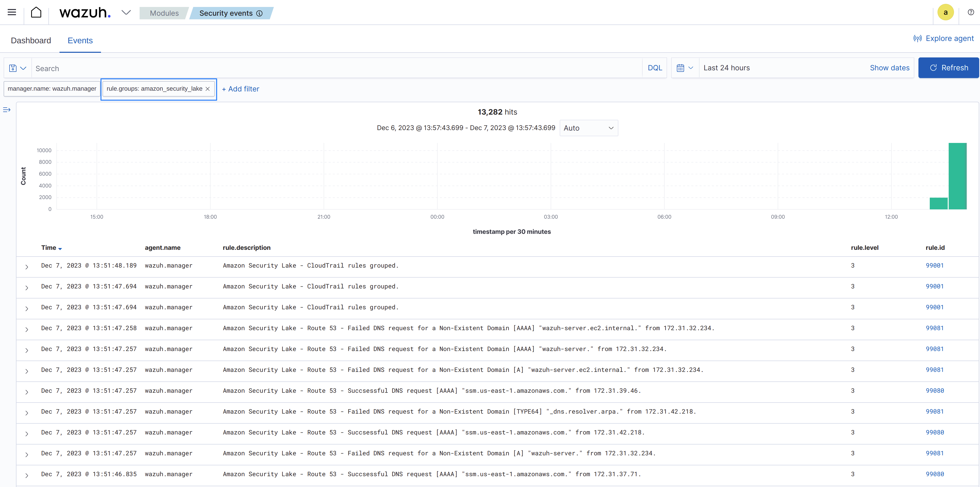Click the tallest histogram bar
Screen dimensions: 980x487
(x=957, y=176)
